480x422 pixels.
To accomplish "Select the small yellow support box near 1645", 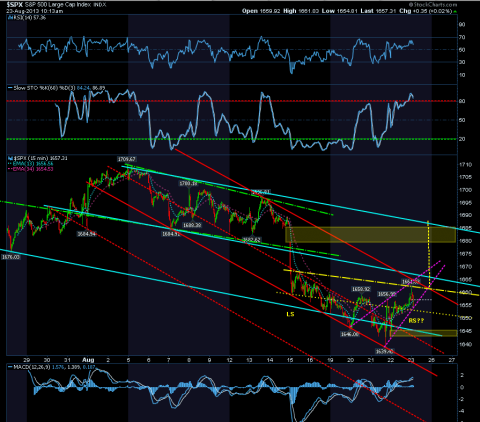I will (423, 333).
